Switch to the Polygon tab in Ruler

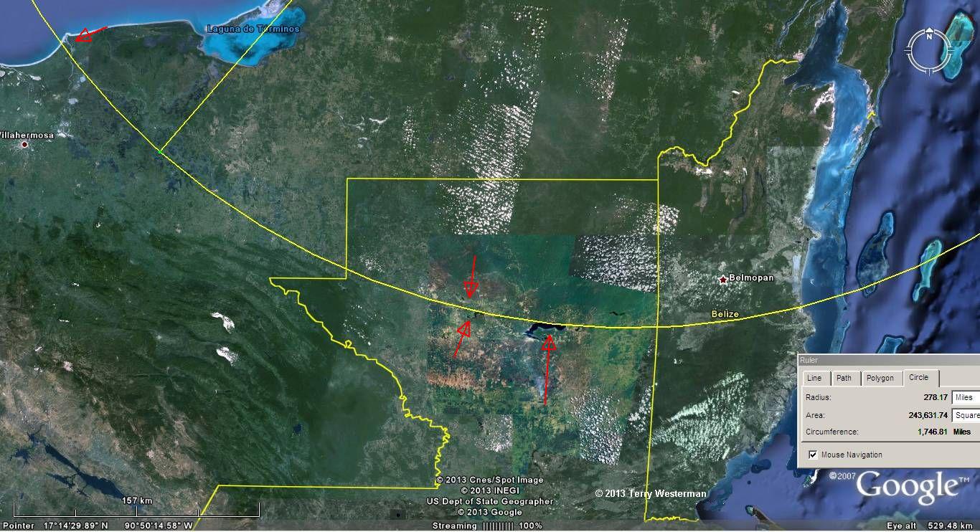880,378
